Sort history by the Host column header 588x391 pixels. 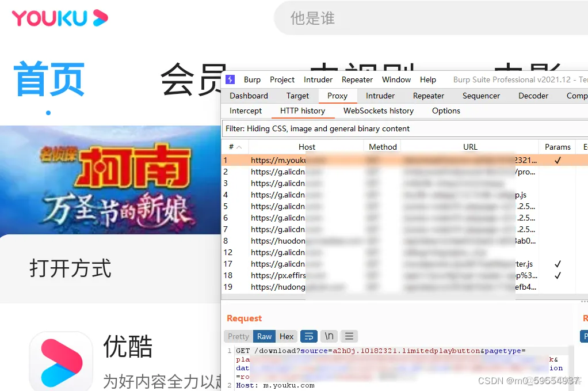pos(307,147)
